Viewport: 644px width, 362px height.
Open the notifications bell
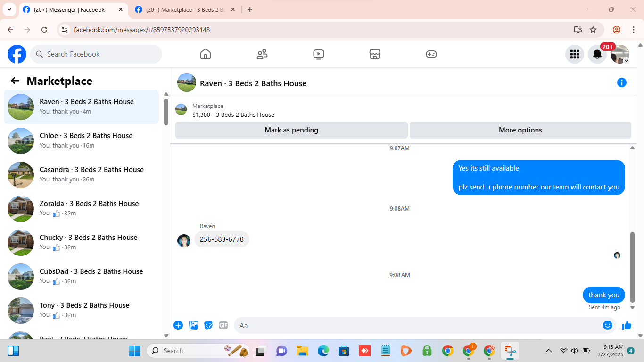(x=597, y=54)
